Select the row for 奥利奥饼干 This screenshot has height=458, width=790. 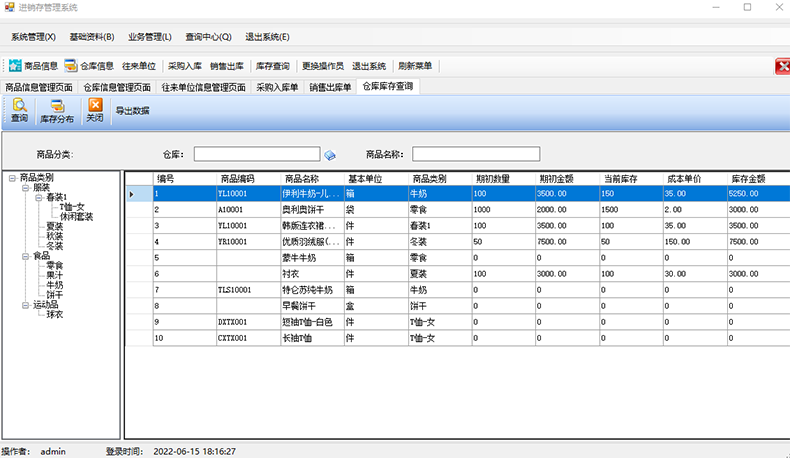coord(310,210)
